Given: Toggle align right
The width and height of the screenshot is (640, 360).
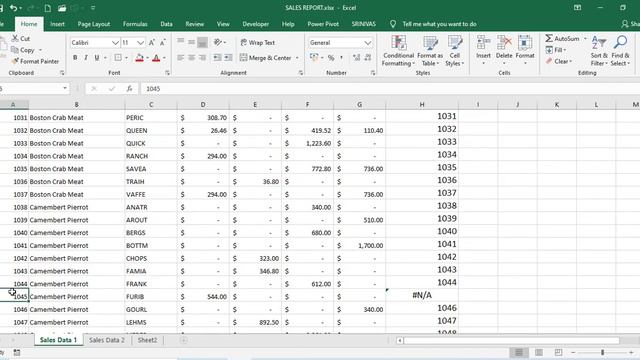Looking at the screenshot, I should [x=202, y=58].
